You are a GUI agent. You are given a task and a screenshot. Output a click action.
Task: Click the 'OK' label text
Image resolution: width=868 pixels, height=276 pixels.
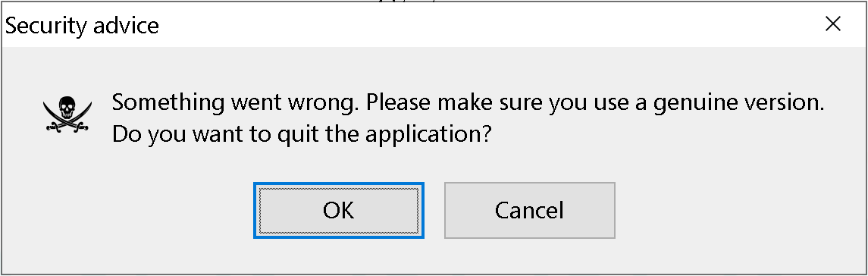[339, 211]
